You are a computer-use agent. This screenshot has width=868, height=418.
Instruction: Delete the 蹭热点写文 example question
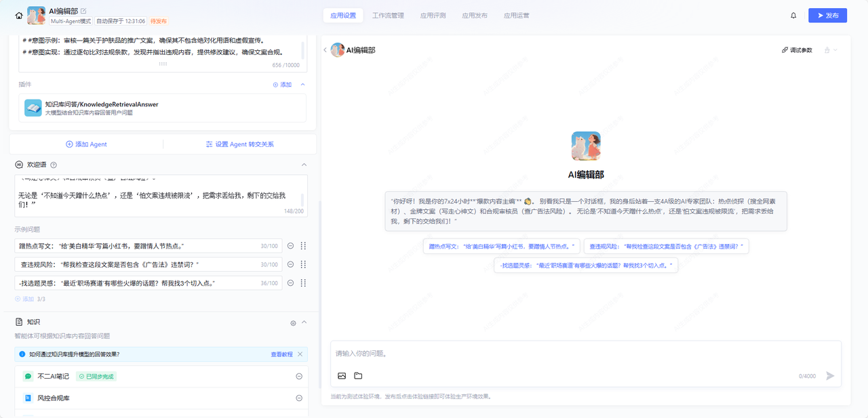[291, 246]
